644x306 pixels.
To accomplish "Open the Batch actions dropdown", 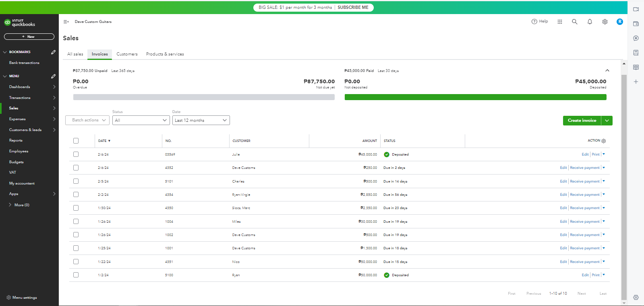I will [87, 120].
